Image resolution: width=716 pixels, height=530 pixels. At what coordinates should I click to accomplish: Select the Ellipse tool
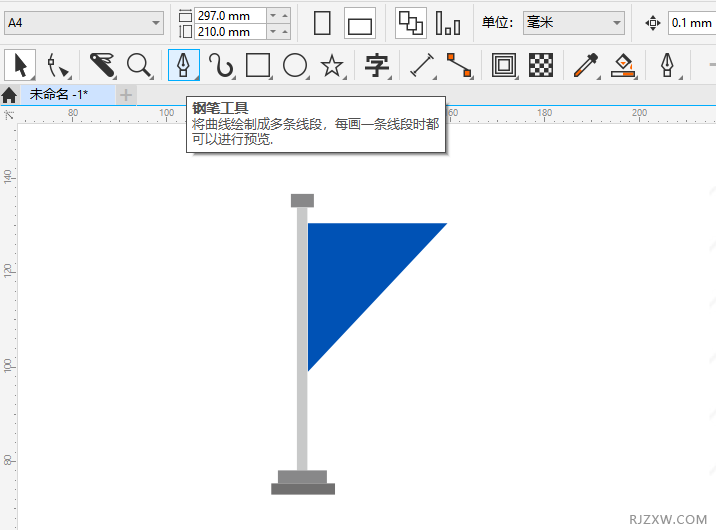pos(295,65)
